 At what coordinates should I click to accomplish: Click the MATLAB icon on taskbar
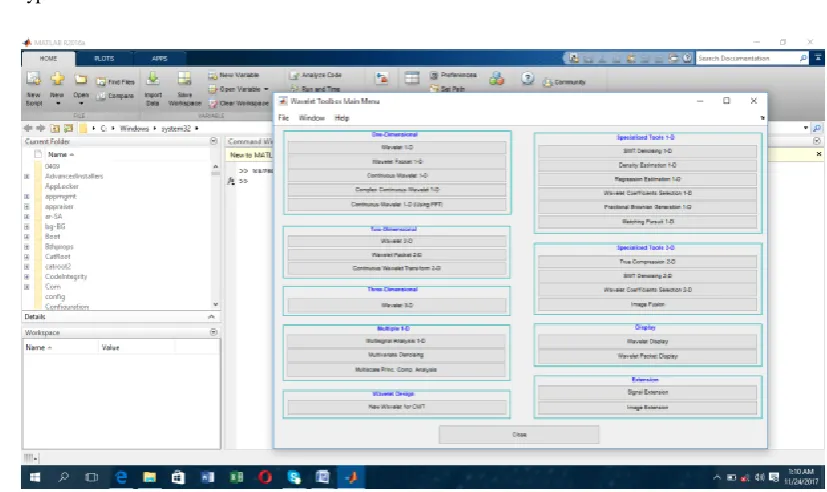[351, 477]
